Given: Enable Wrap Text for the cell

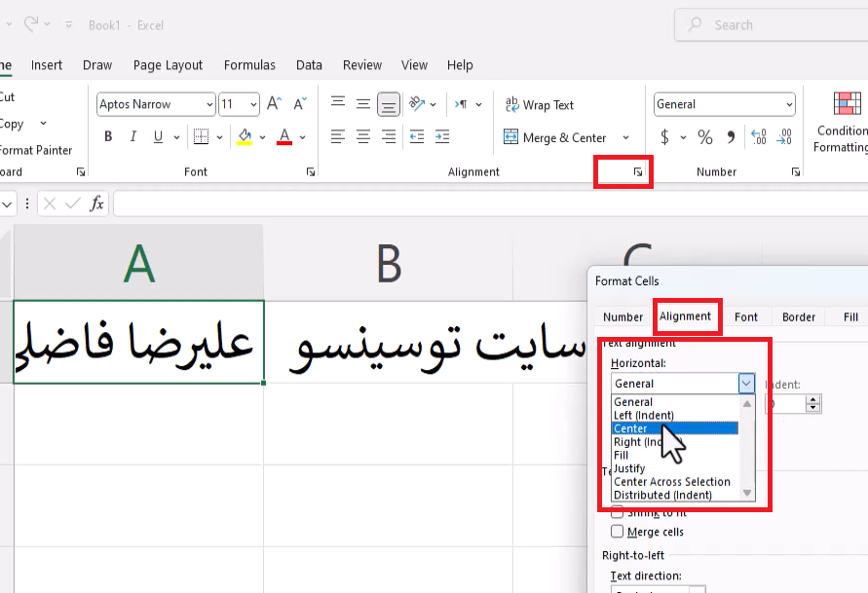Looking at the screenshot, I should (539, 105).
